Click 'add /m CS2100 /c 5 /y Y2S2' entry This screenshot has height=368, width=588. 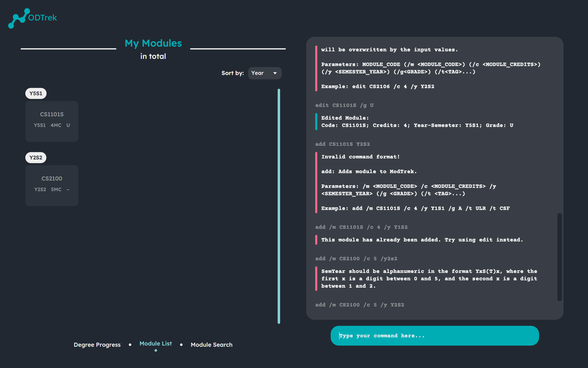pos(360,305)
